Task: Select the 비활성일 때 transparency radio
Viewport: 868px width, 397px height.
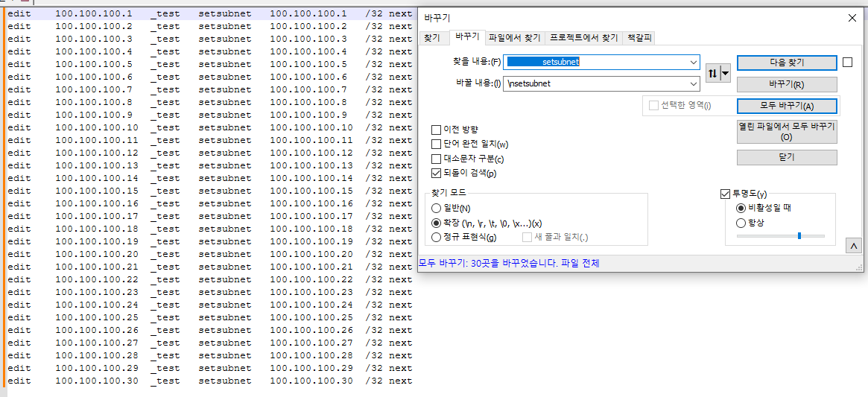Action: 741,209
